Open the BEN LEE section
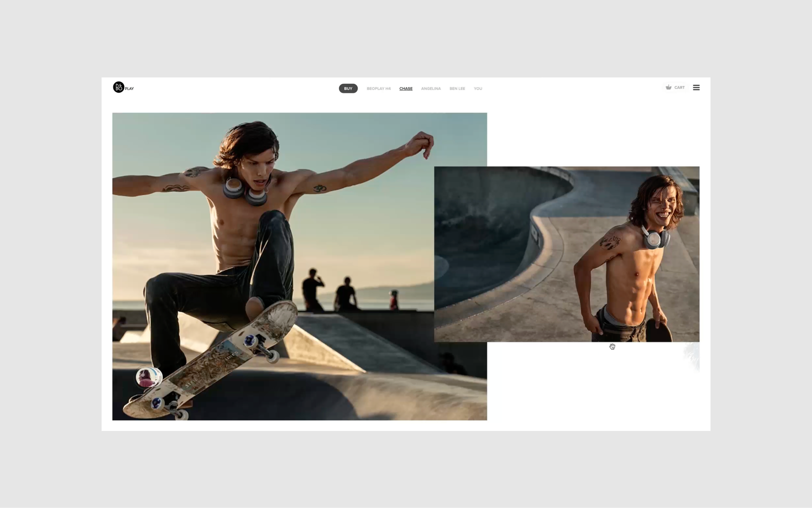Screen dimensions: 812x508 click(x=457, y=88)
